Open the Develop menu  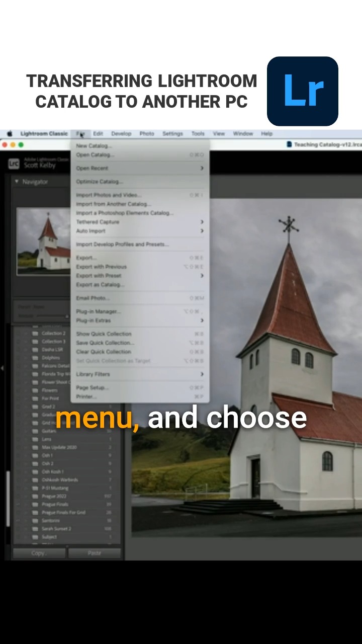tap(121, 134)
